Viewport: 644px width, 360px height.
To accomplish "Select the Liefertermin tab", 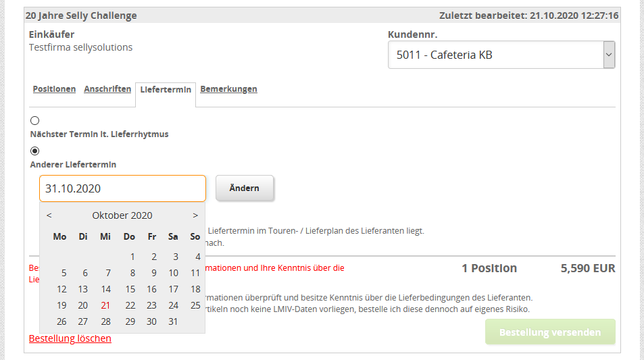I will (166, 90).
